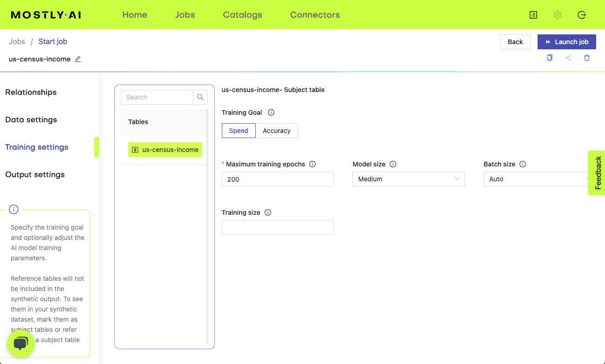The image size is (605, 364).
Task: Click the Launch job button
Action: tap(566, 42)
